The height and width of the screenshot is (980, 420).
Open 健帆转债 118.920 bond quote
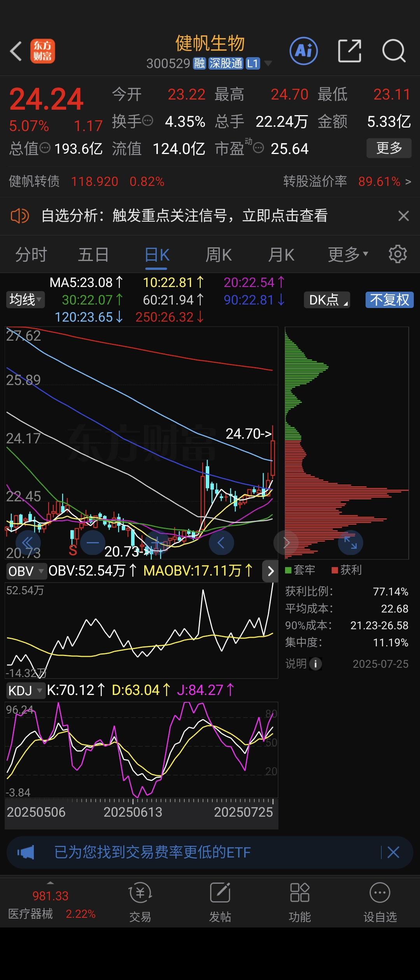point(87,181)
